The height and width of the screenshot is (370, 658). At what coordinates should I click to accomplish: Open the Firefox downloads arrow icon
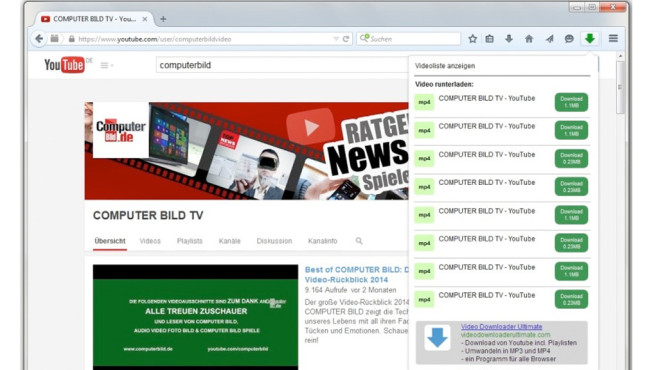point(509,39)
